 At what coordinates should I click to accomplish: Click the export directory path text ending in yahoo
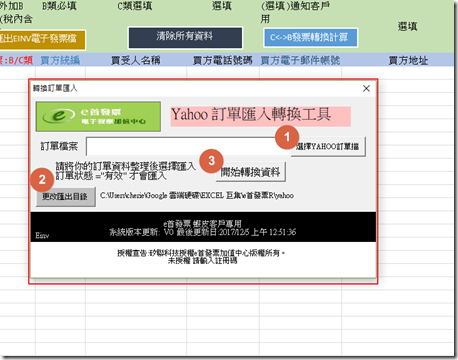tap(197, 196)
